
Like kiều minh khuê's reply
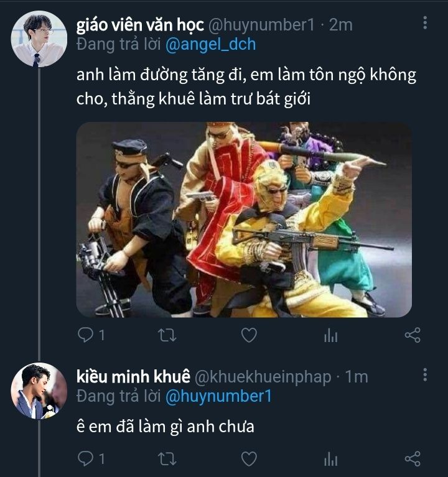(249, 459)
